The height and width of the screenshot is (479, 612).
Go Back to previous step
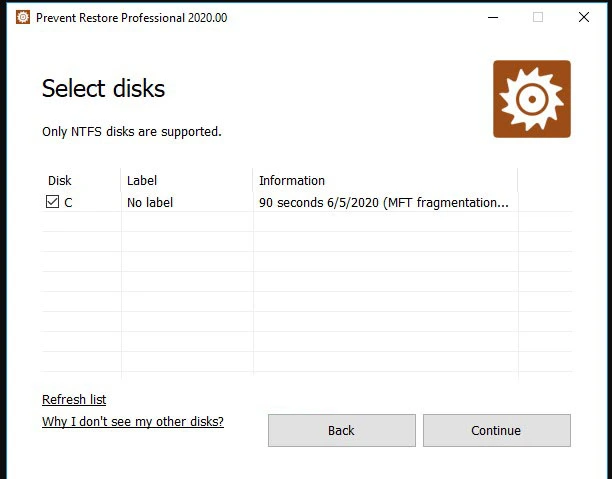click(x=342, y=430)
